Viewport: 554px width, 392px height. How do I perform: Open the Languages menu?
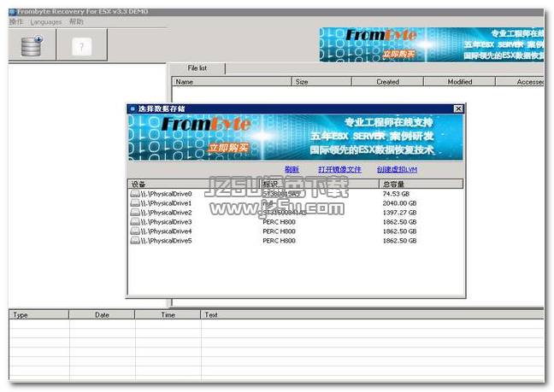click(46, 22)
